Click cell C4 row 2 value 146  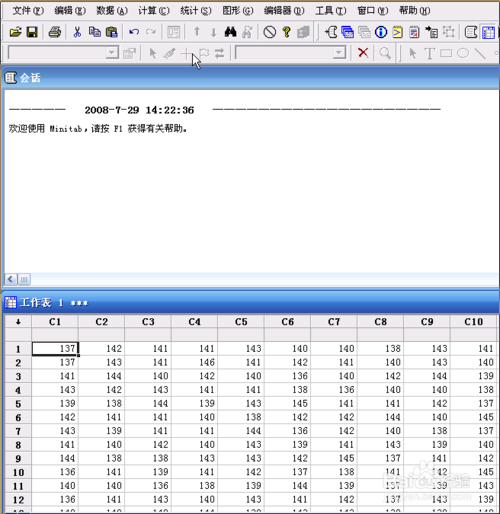(x=195, y=362)
